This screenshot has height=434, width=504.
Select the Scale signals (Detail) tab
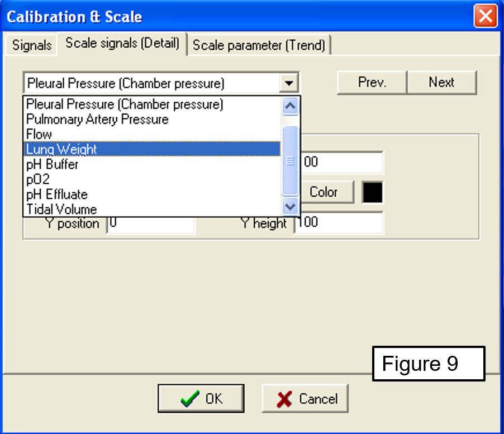[x=122, y=44]
